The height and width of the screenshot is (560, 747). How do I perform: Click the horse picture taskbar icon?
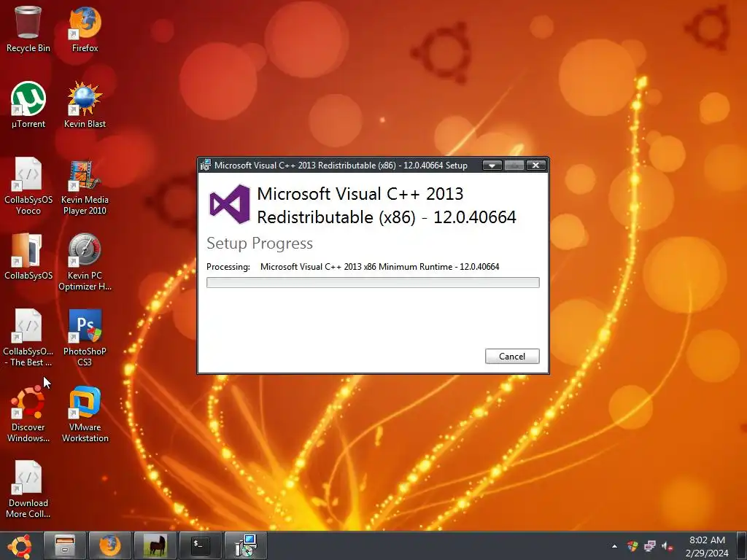[155, 545]
